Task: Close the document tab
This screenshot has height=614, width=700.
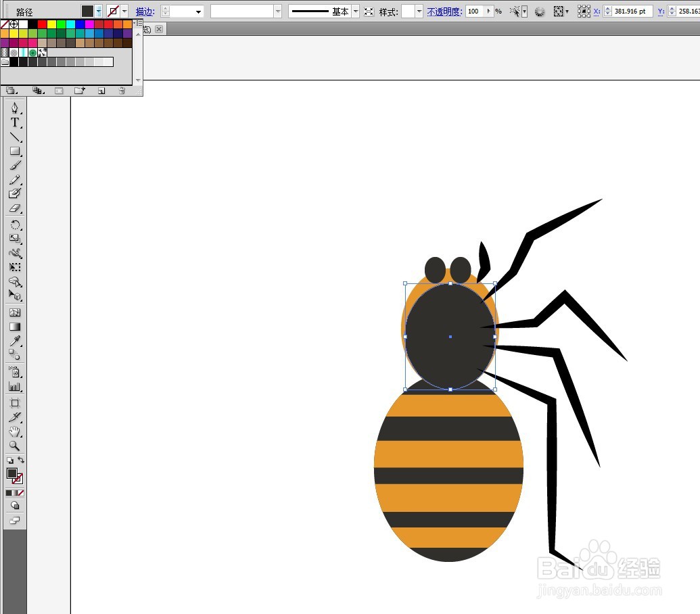Action: (159, 29)
